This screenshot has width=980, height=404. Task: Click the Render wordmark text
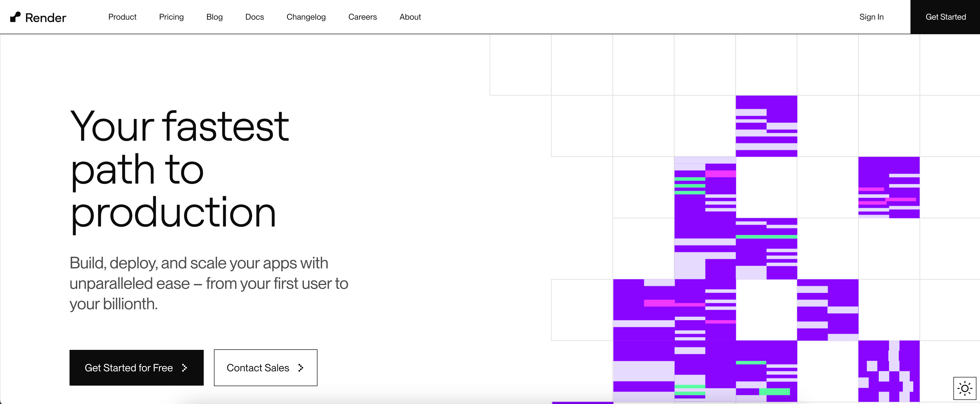(x=46, y=18)
